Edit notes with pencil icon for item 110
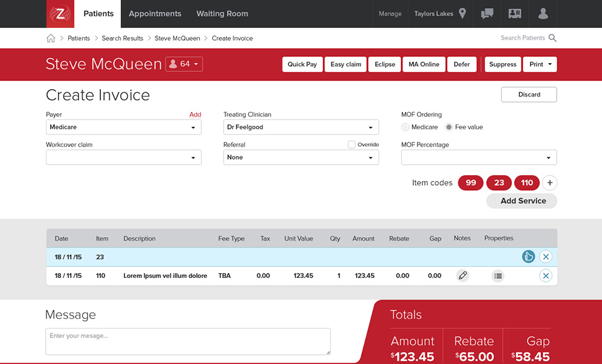The height and width of the screenshot is (364, 602). coord(463,275)
